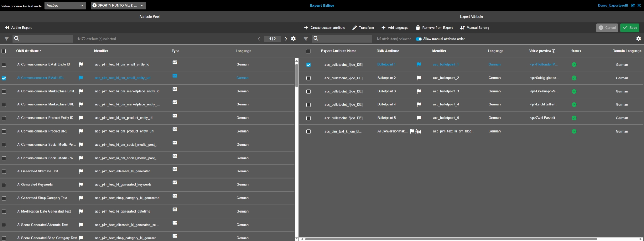Open Demo_Exportprofil external link icon
This screenshot has height=241, width=644.
click(633, 6)
